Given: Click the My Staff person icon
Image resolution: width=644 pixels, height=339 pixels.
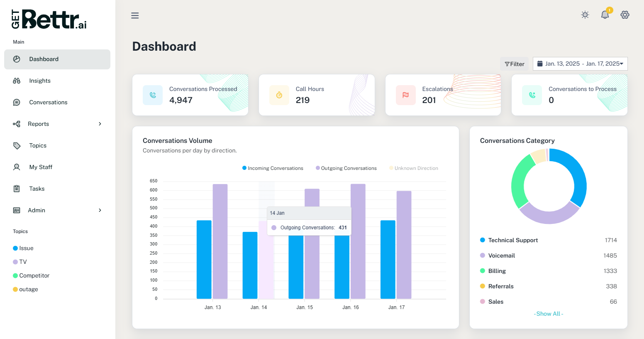Looking at the screenshot, I should (17, 167).
